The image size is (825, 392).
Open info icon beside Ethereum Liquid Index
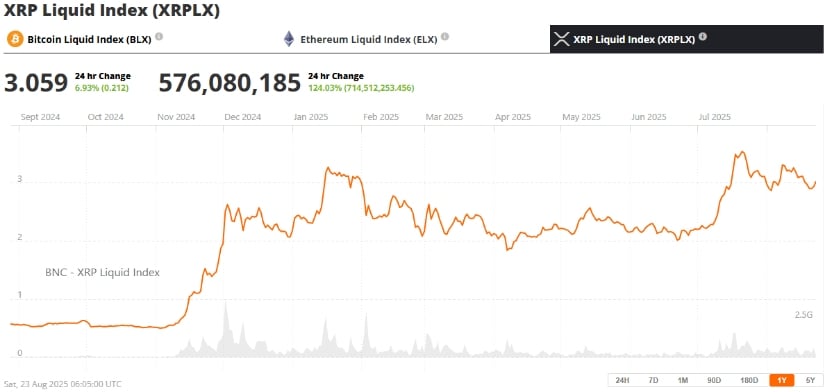pyautogui.click(x=445, y=37)
